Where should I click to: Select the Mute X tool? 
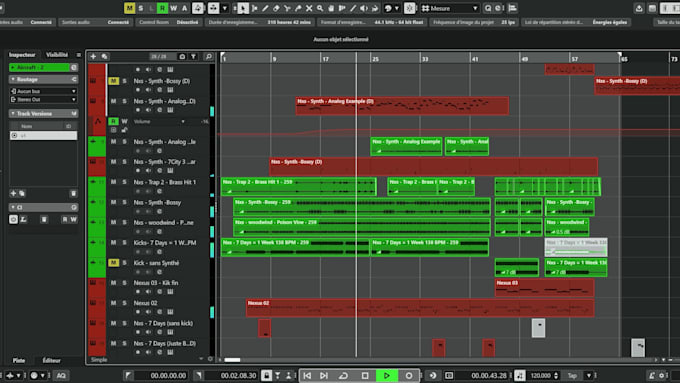click(309, 8)
